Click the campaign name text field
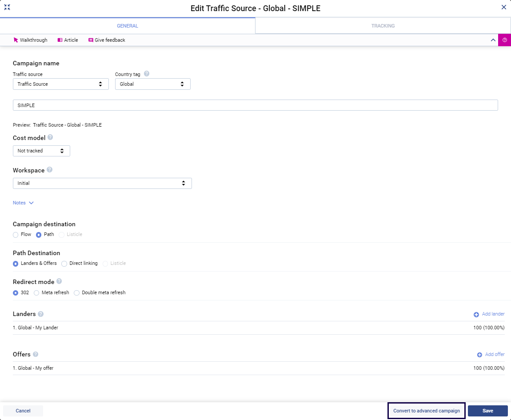 tap(255, 105)
